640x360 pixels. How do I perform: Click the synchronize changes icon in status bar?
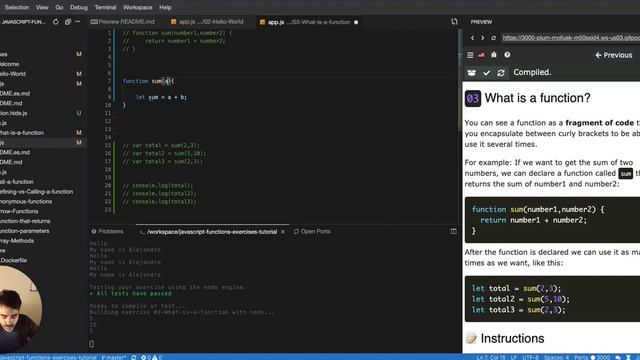point(133,357)
